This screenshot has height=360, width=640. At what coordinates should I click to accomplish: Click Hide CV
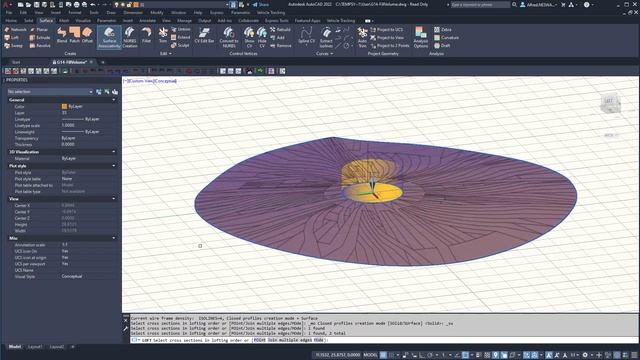(262, 38)
